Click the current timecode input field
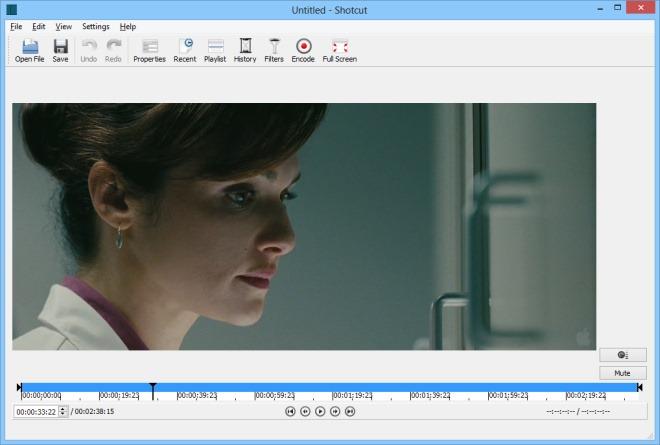This screenshot has height=445, width=660. [x=36, y=411]
